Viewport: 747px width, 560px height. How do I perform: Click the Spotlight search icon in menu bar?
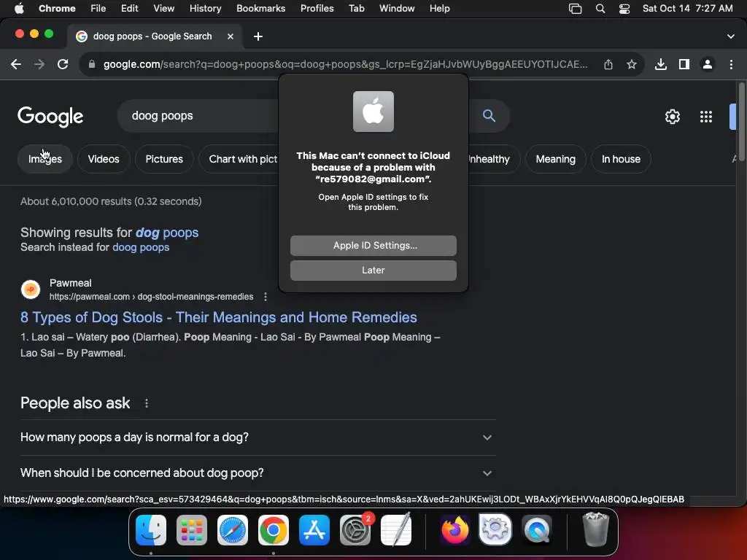600,9
